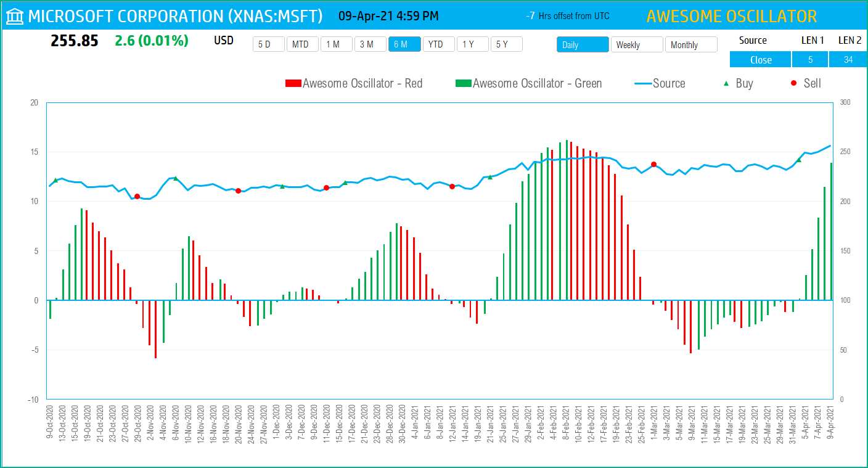Switch range to YTD
Screen dimensions: 868x468
pos(438,44)
